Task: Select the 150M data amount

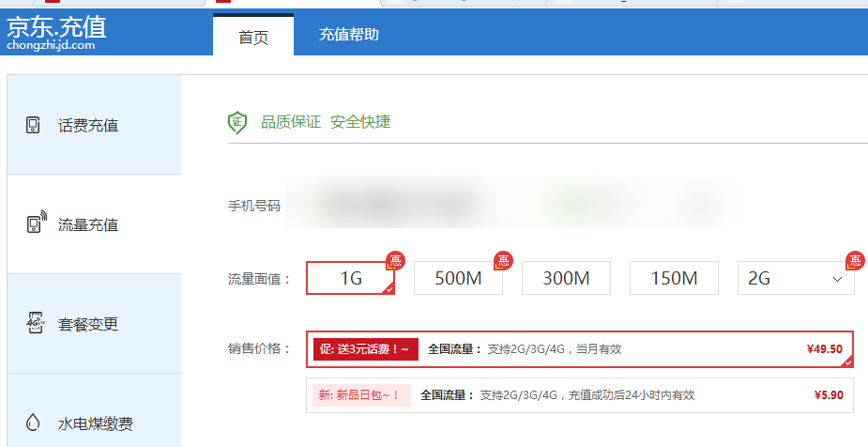Action: pyautogui.click(x=675, y=278)
